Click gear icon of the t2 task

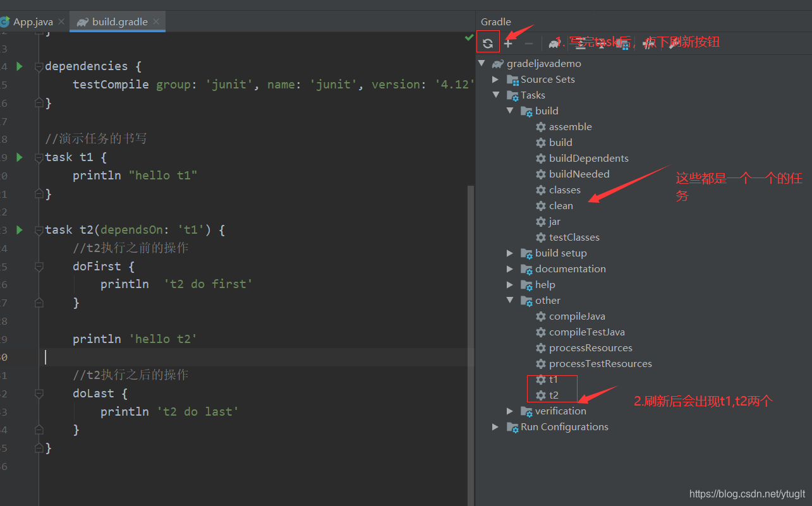(x=541, y=395)
